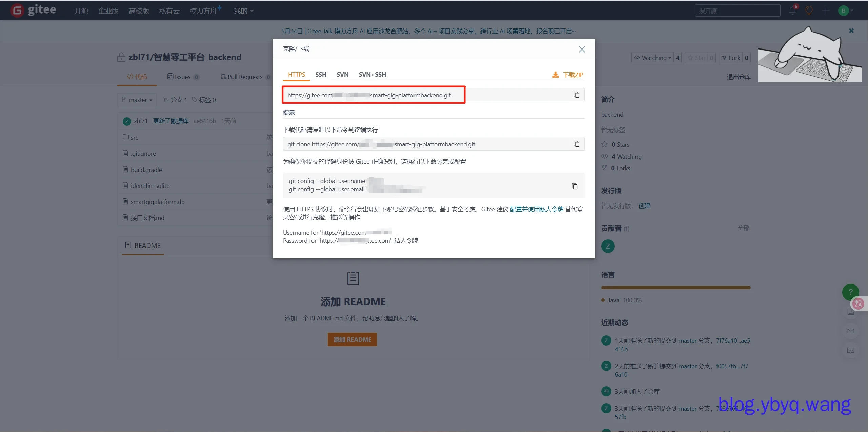Open 分支 1 branches link
This screenshot has width=868, height=432.
[x=175, y=100]
